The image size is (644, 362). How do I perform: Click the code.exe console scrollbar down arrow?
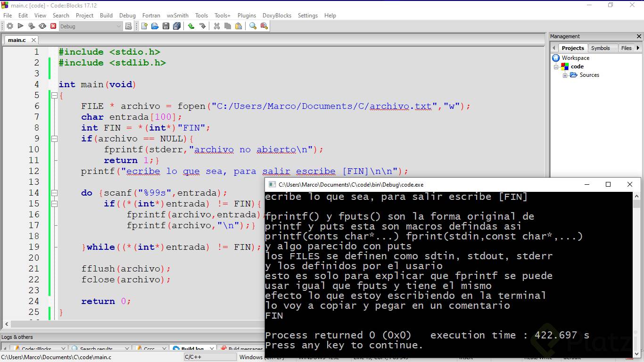click(x=636, y=354)
